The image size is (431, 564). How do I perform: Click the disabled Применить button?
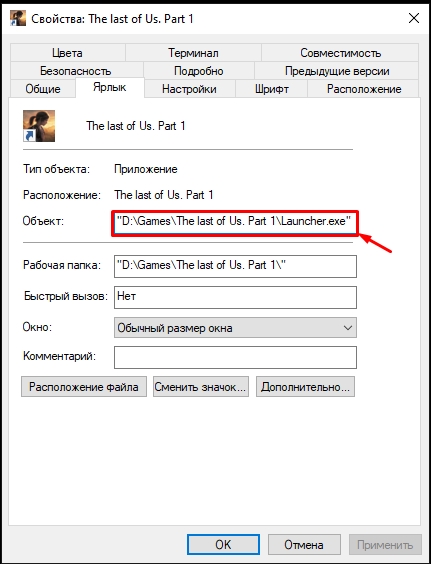[385, 544]
